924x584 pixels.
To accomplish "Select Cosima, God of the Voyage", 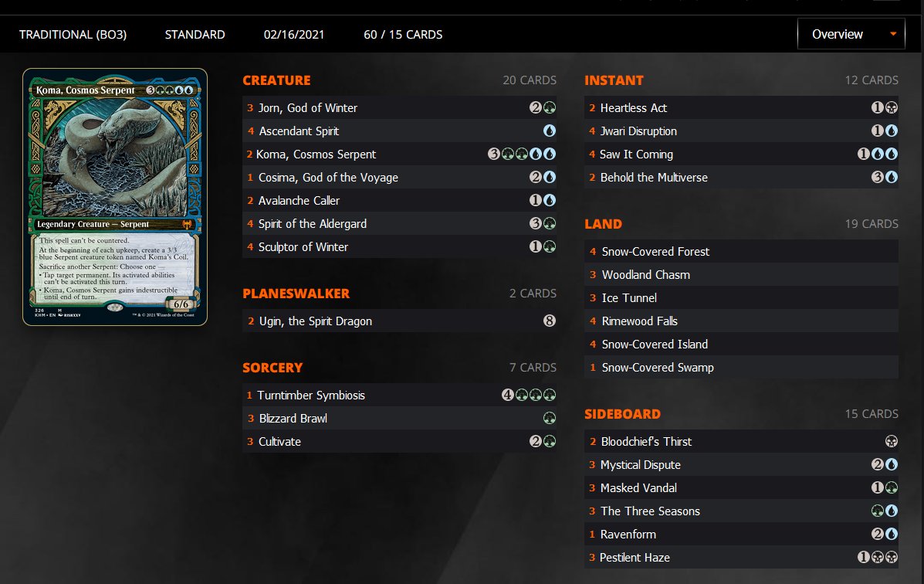I will [400, 177].
